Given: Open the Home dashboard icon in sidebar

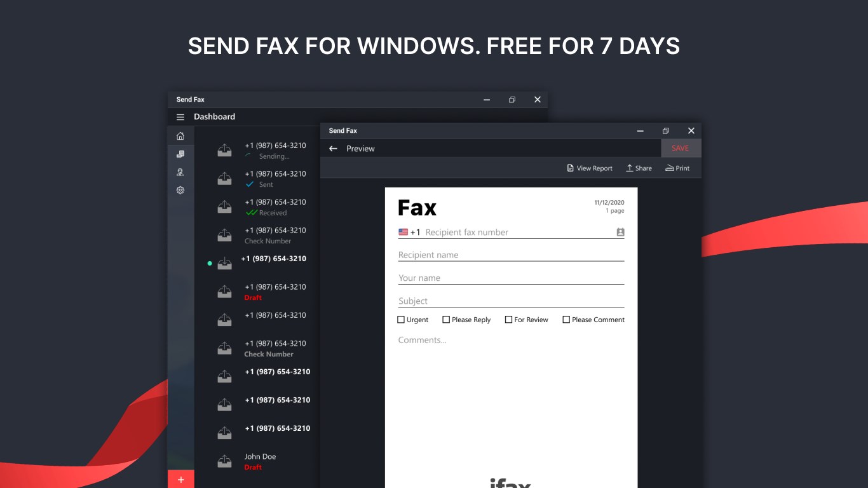Looking at the screenshot, I should tap(180, 135).
